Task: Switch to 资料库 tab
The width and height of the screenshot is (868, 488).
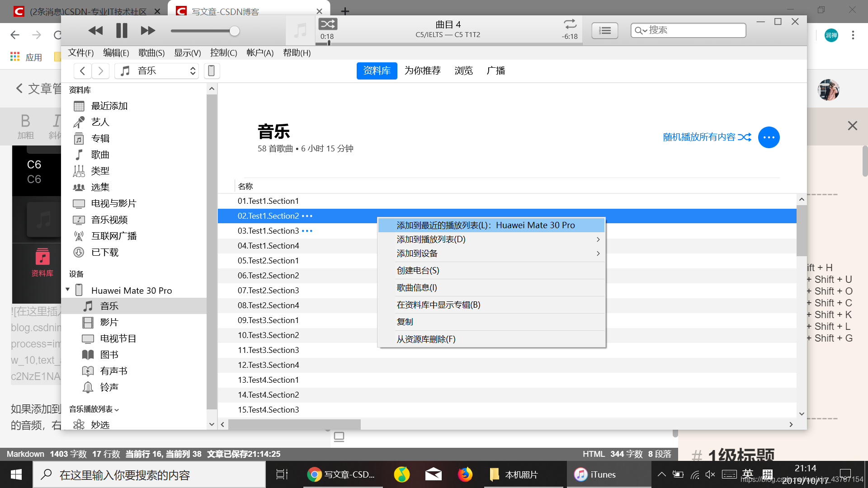Action: (x=377, y=71)
